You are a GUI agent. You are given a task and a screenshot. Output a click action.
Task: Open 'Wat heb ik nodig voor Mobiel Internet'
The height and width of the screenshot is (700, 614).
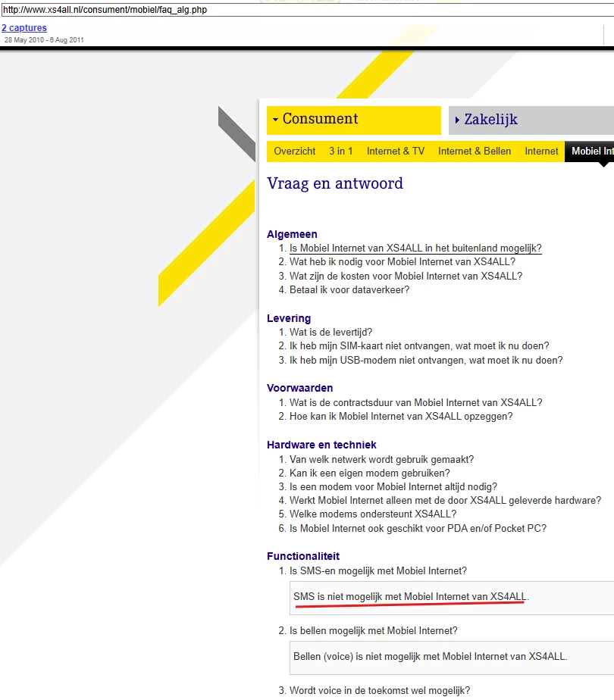403,262
